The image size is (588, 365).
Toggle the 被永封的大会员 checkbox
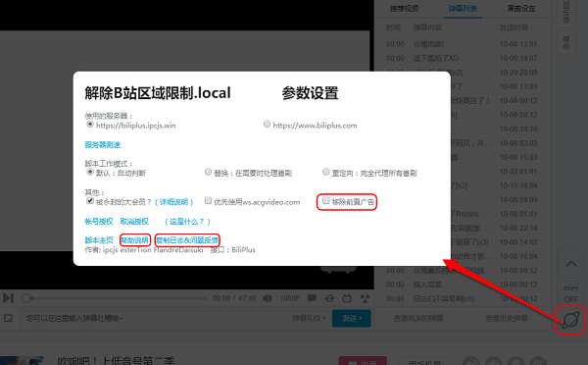[90, 201]
